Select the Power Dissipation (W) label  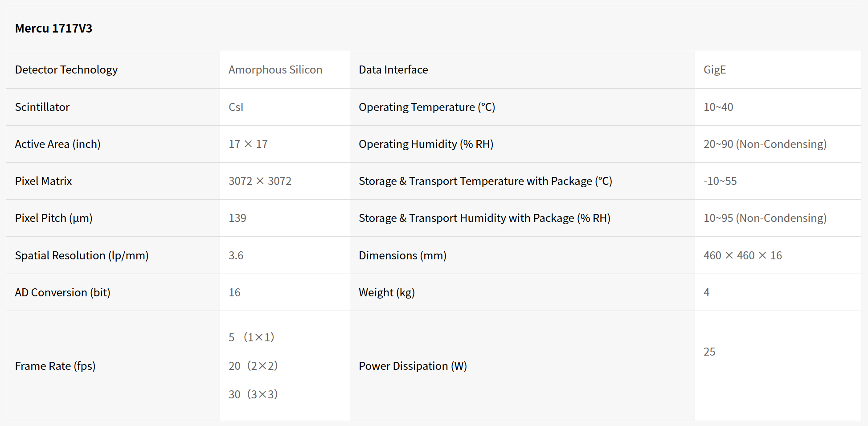[x=413, y=366]
